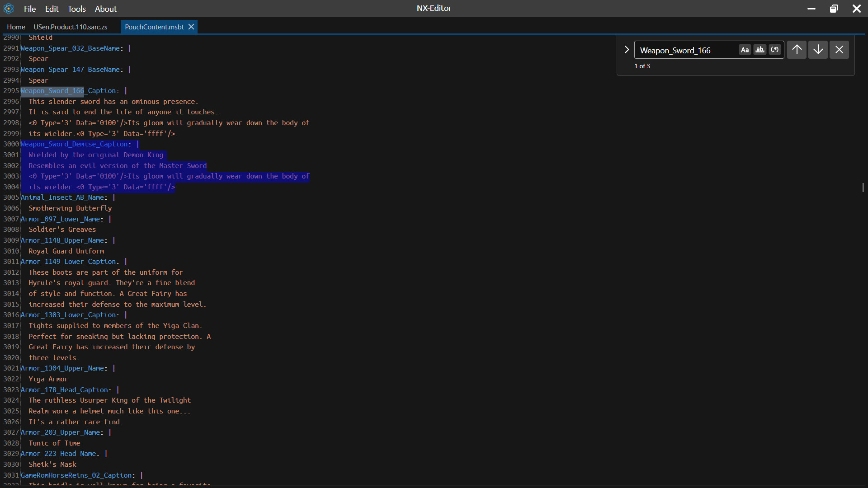The width and height of the screenshot is (868, 488).
Task: Toggle match case in find box
Action: (745, 50)
